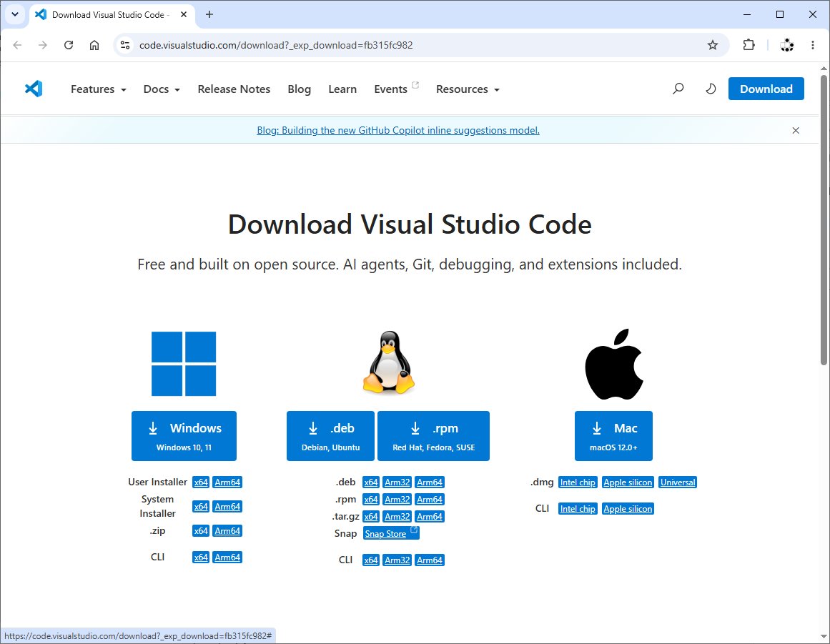The image size is (830, 644).
Task: Expand the Features dropdown menu
Action: click(x=99, y=89)
